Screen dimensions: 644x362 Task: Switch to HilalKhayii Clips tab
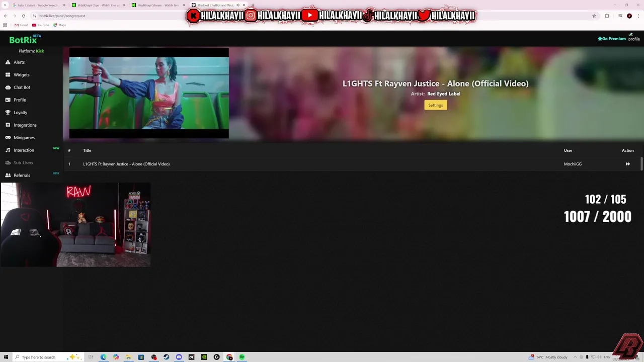pyautogui.click(x=98, y=5)
